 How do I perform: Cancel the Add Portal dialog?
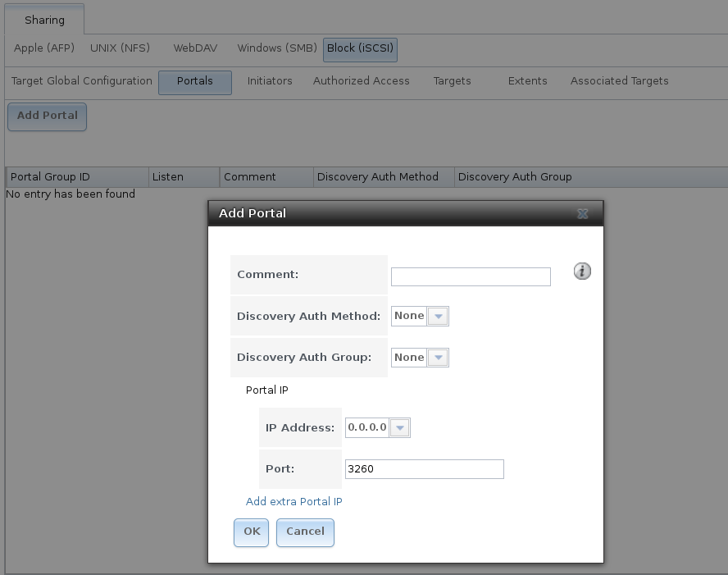305,532
